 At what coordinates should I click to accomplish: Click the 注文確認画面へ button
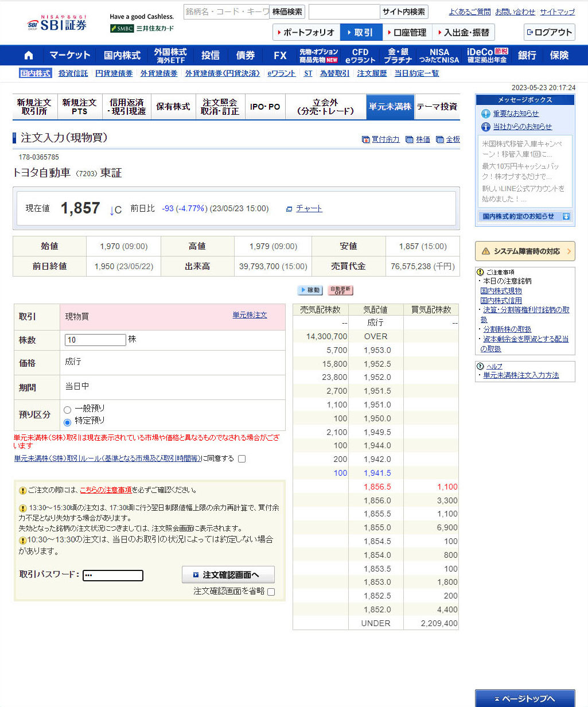click(x=228, y=574)
